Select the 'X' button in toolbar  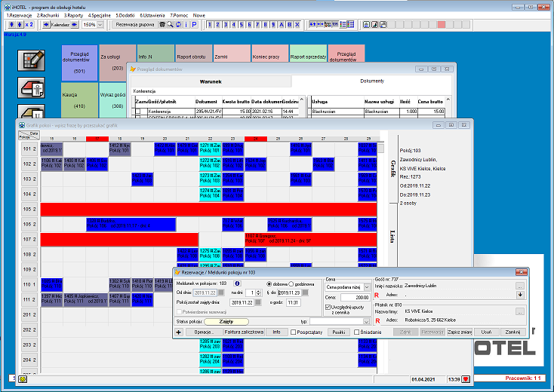pyautogui.click(x=297, y=24)
